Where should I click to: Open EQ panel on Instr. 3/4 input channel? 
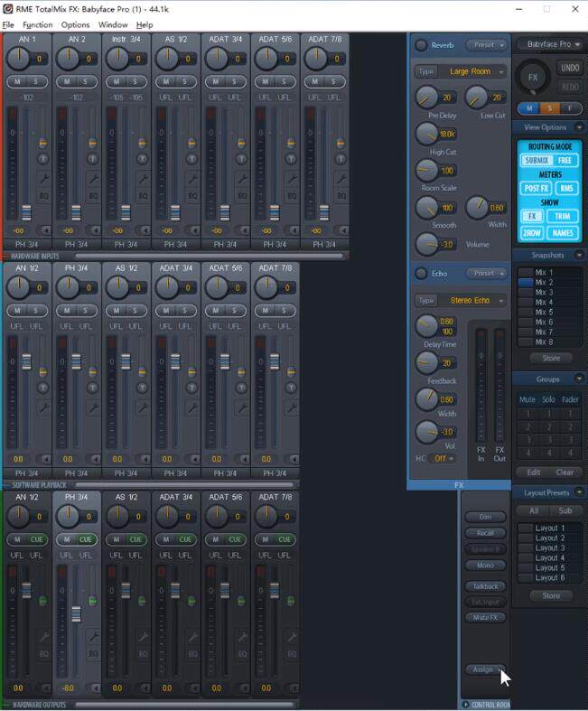coord(143,196)
